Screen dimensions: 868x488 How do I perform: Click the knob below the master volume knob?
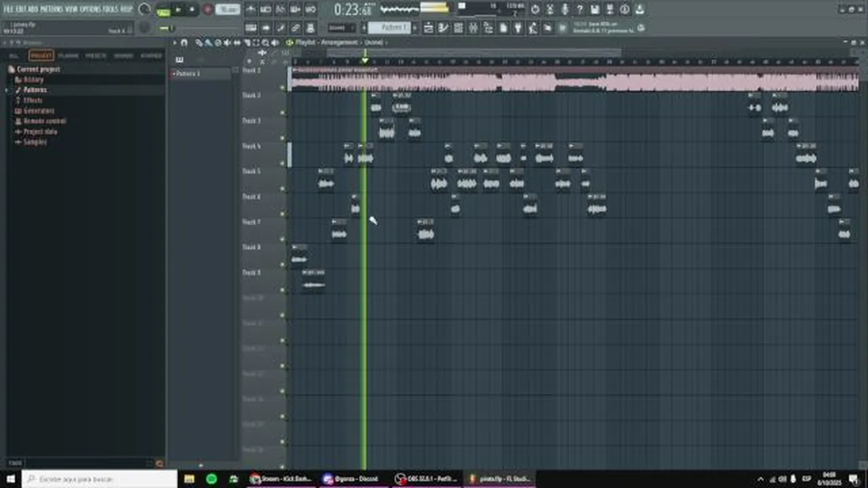pyautogui.click(x=144, y=28)
